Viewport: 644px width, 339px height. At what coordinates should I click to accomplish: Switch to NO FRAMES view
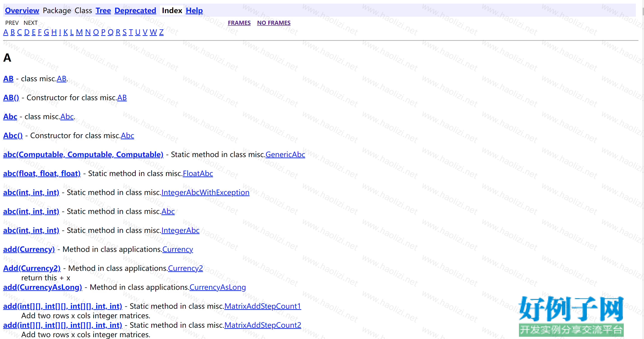point(273,23)
